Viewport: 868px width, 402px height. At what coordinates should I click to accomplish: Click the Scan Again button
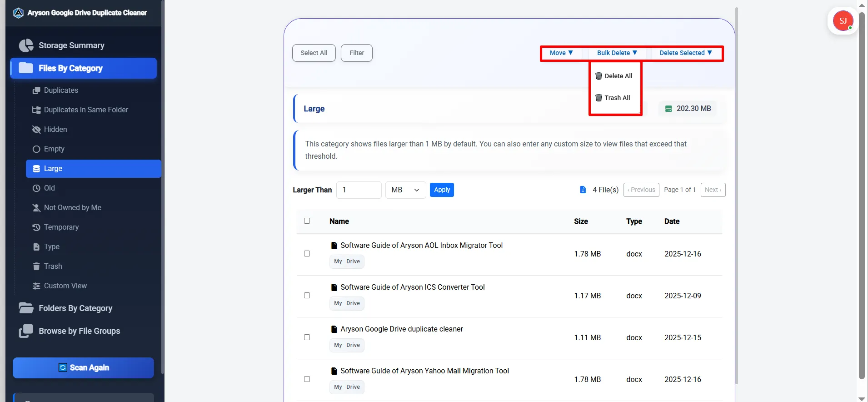(x=84, y=368)
